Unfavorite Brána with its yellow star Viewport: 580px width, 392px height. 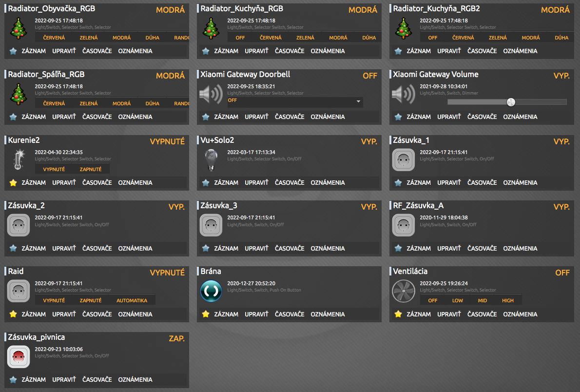[206, 314]
